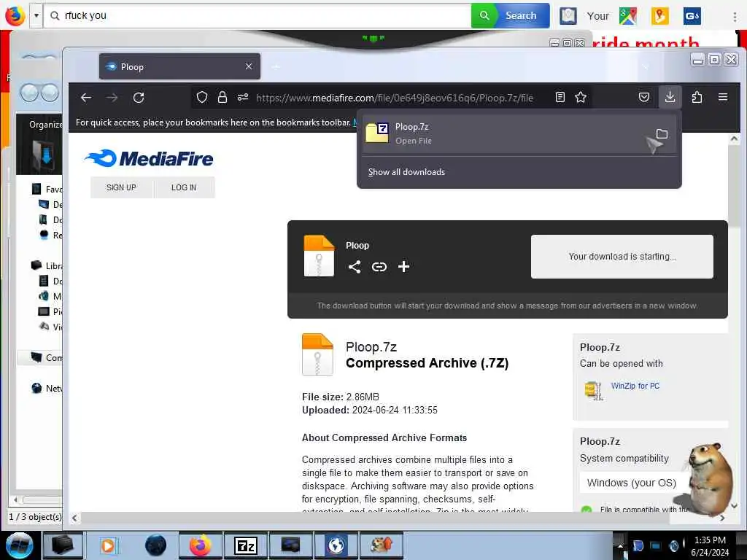This screenshot has height=560, width=747.
Task: Bookmark this page with star icon
Action: point(580,97)
